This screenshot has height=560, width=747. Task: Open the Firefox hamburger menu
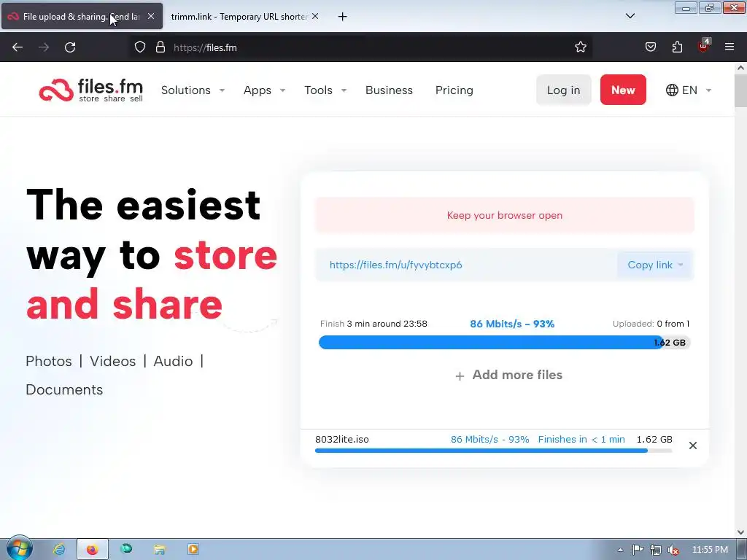click(x=729, y=47)
